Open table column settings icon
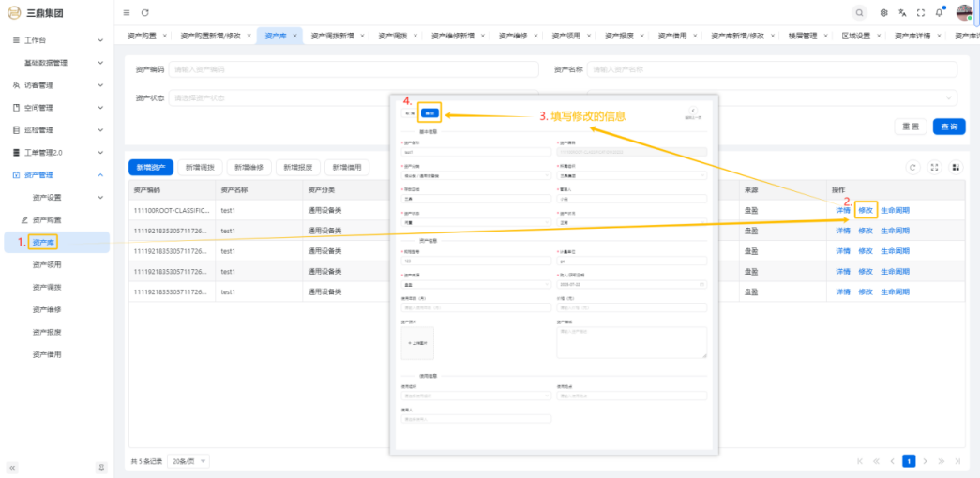This screenshot has width=980, height=478. tap(956, 167)
